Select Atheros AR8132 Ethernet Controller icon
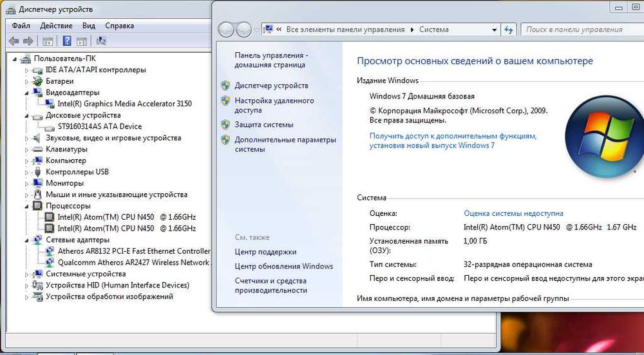Viewport: 644px width, 355px height. click(50, 251)
